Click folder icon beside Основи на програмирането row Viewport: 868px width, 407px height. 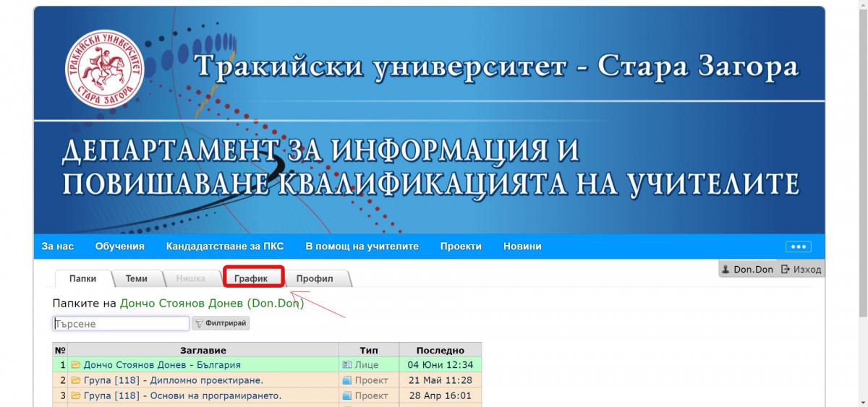75,395
